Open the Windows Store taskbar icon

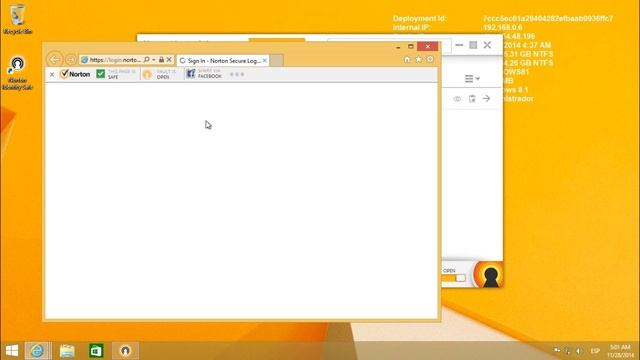[96, 351]
